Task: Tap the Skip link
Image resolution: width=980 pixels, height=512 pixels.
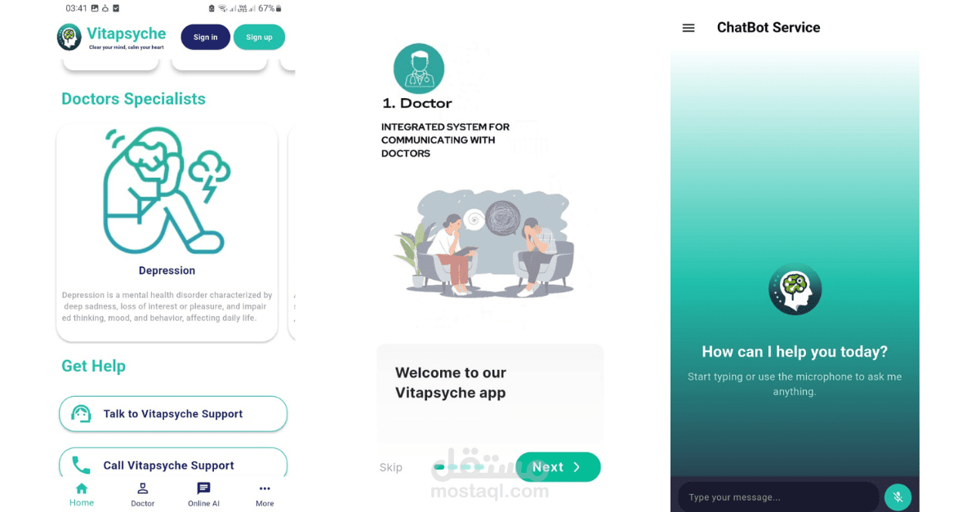Action: 390,468
